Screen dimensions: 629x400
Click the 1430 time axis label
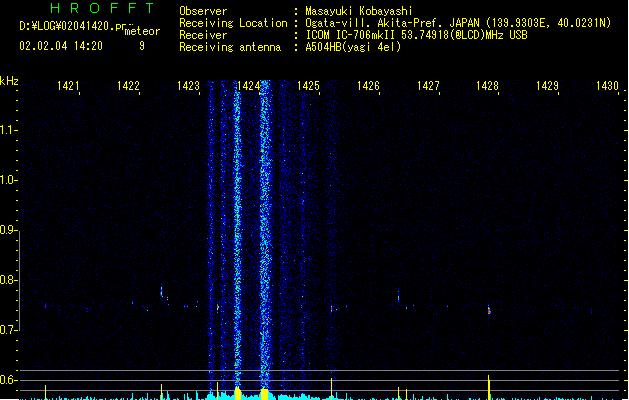pyautogui.click(x=607, y=86)
